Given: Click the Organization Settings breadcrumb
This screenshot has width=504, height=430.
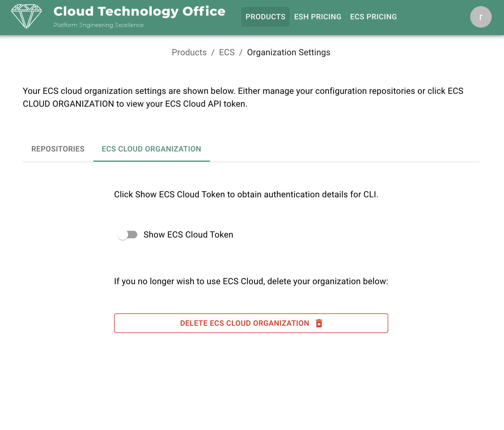Looking at the screenshot, I should [x=289, y=52].
